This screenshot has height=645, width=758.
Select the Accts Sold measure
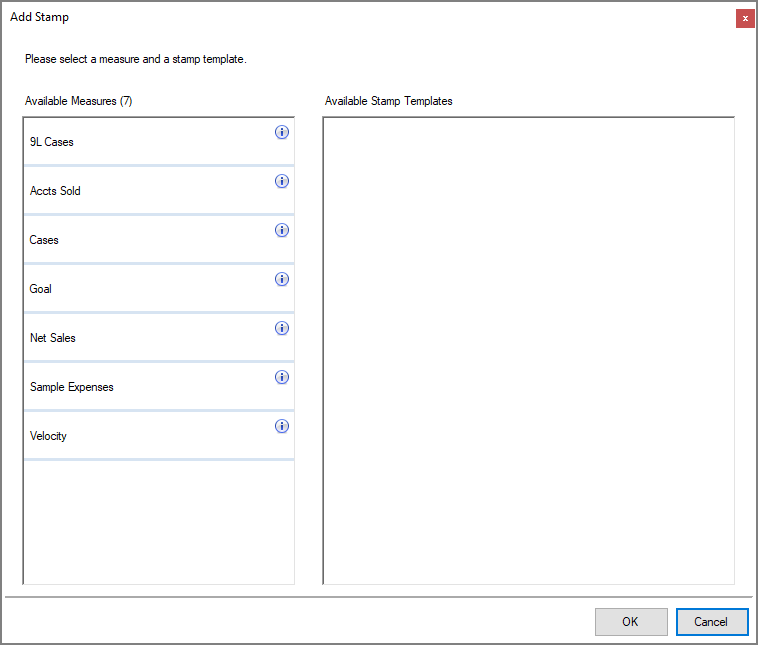tap(159, 191)
